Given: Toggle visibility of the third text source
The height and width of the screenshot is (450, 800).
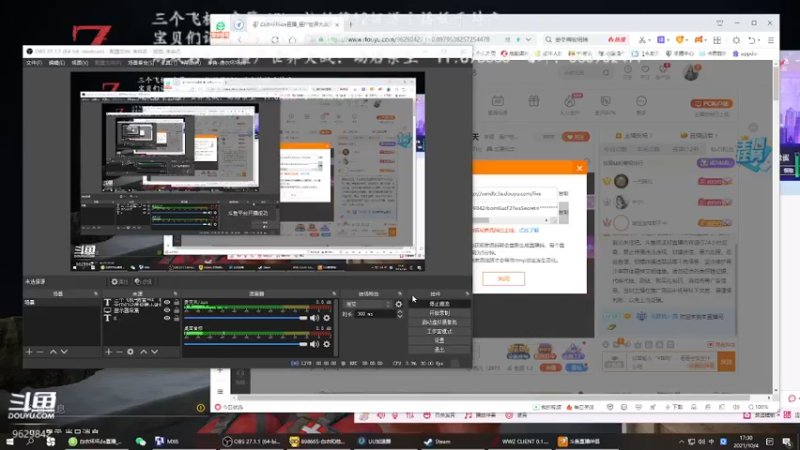Looking at the screenshot, I should coord(167,318).
